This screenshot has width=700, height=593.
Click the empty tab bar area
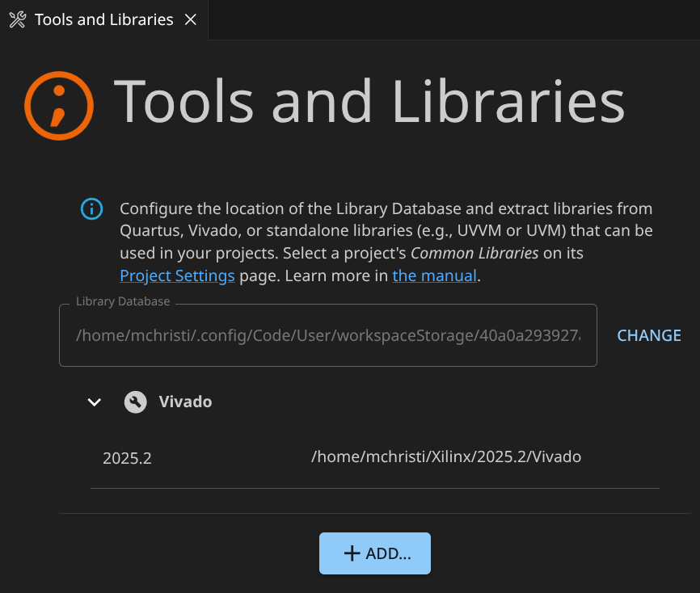(x=453, y=19)
